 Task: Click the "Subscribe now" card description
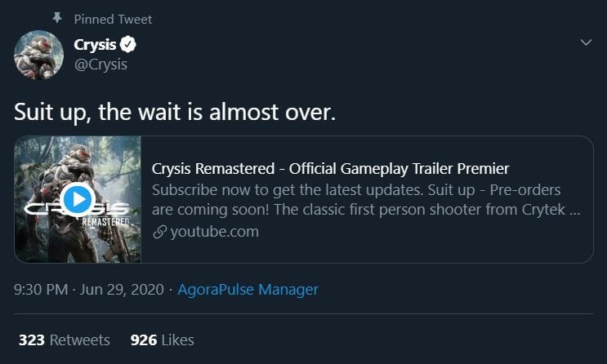coord(366,200)
